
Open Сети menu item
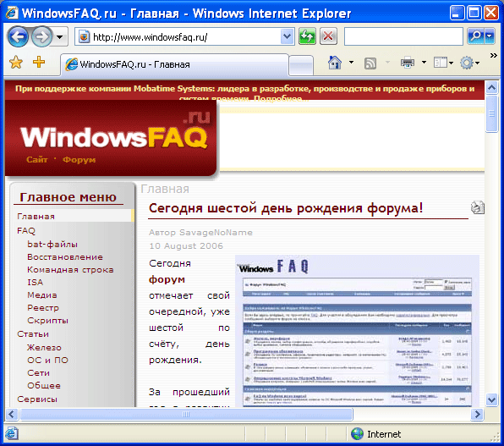[38, 373]
